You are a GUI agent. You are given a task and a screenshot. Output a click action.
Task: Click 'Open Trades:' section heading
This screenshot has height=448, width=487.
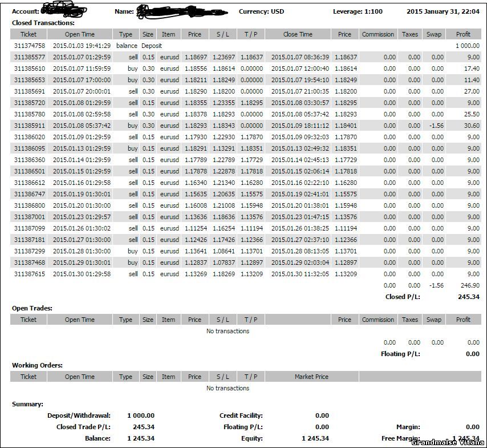tap(32, 308)
